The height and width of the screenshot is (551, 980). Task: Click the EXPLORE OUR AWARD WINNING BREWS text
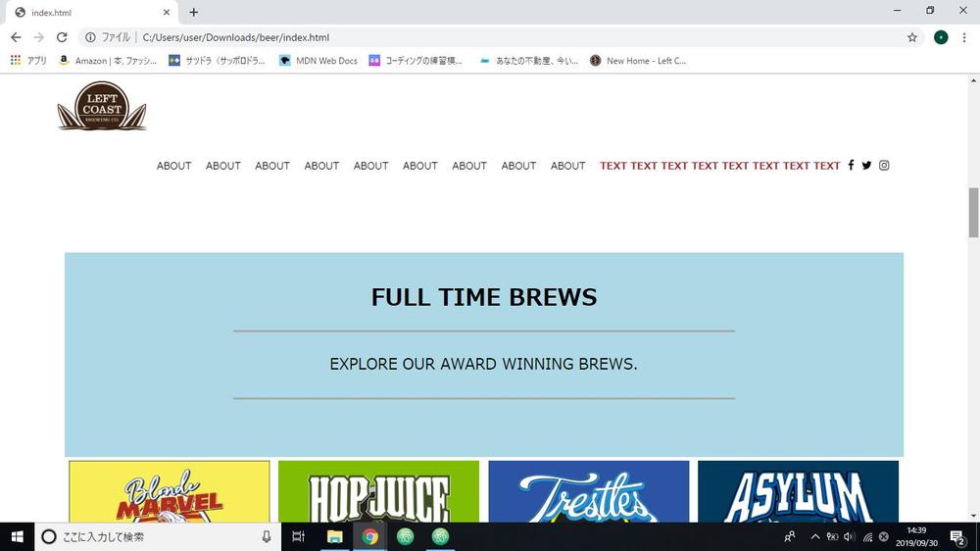coord(484,364)
